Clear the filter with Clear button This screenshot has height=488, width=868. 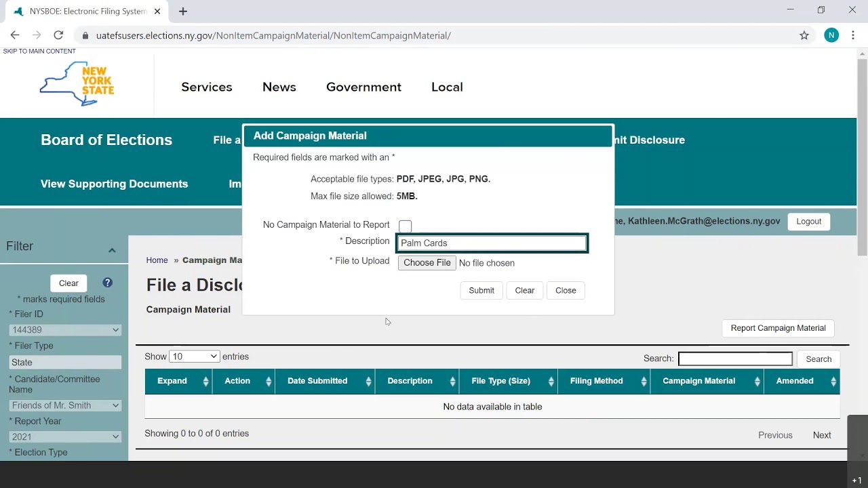(68, 283)
